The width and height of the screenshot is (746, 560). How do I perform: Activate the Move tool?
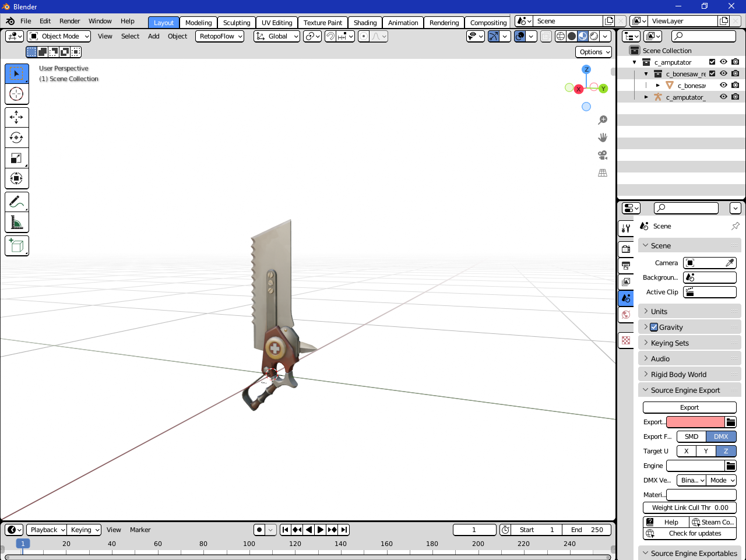click(16, 117)
